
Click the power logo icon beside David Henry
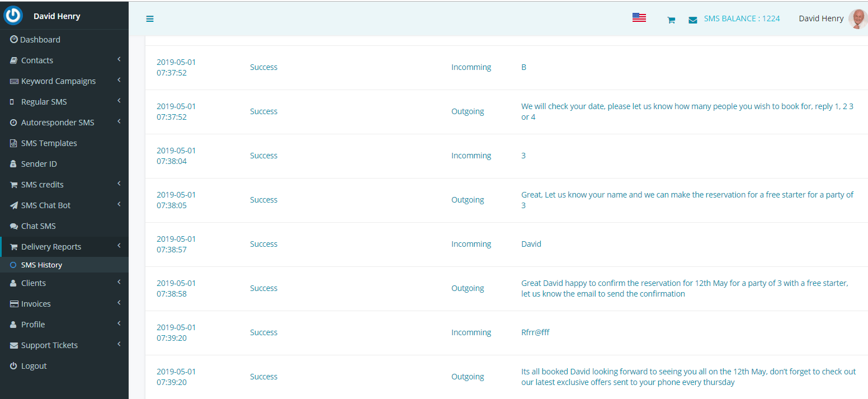tap(13, 15)
